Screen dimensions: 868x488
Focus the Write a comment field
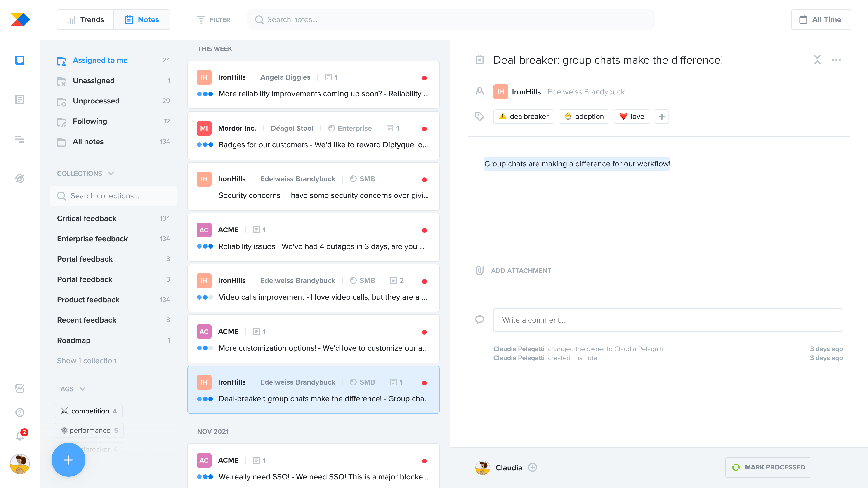click(668, 320)
